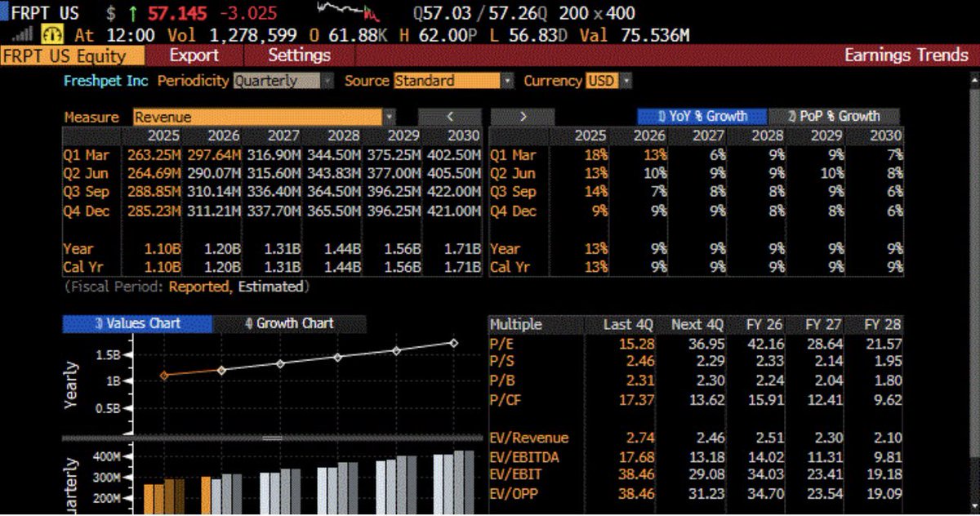Click the P/E Last 4Q value 15.28
Viewport: 980px width, 516px height.
637,344
